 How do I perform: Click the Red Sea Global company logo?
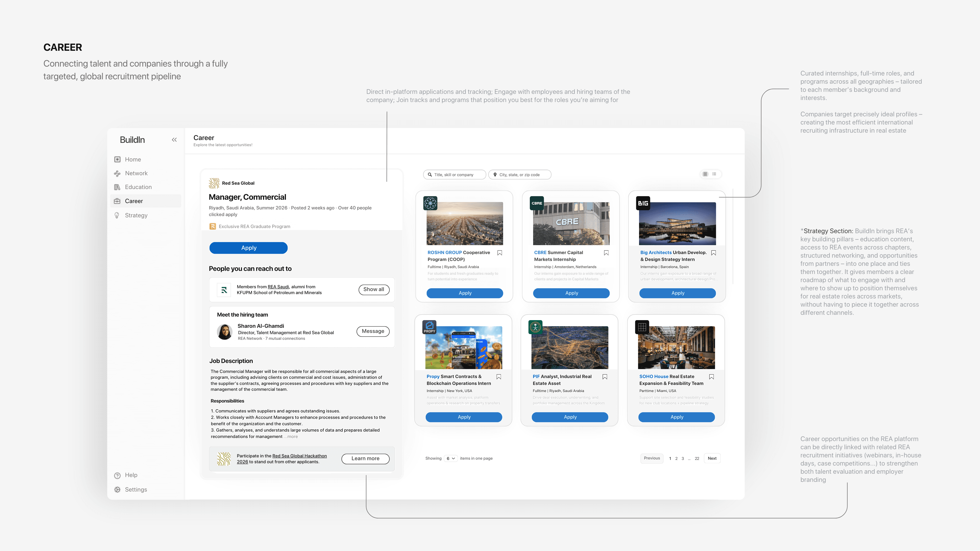(x=214, y=183)
